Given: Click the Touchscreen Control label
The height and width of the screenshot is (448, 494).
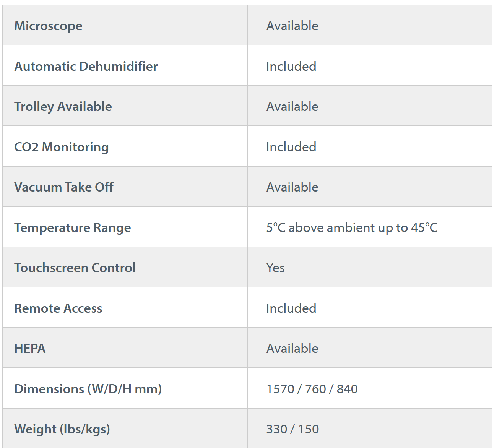Looking at the screenshot, I should [75, 268].
